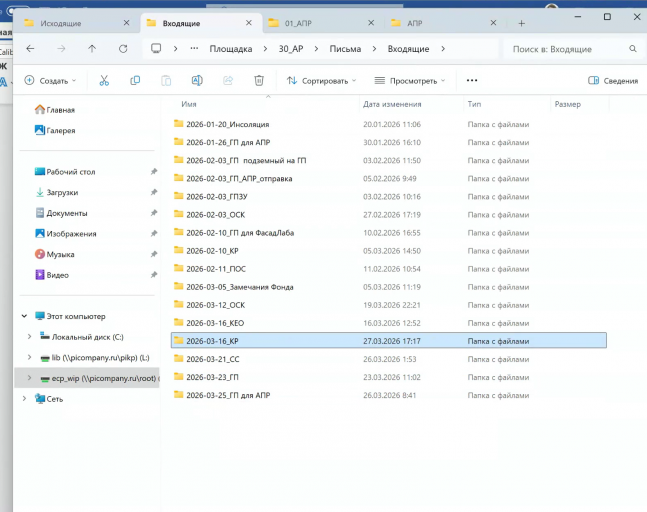Click the breadcrumb ellipsis in address bar
Viewport: 647px width, 512px height.
point(194,49)
